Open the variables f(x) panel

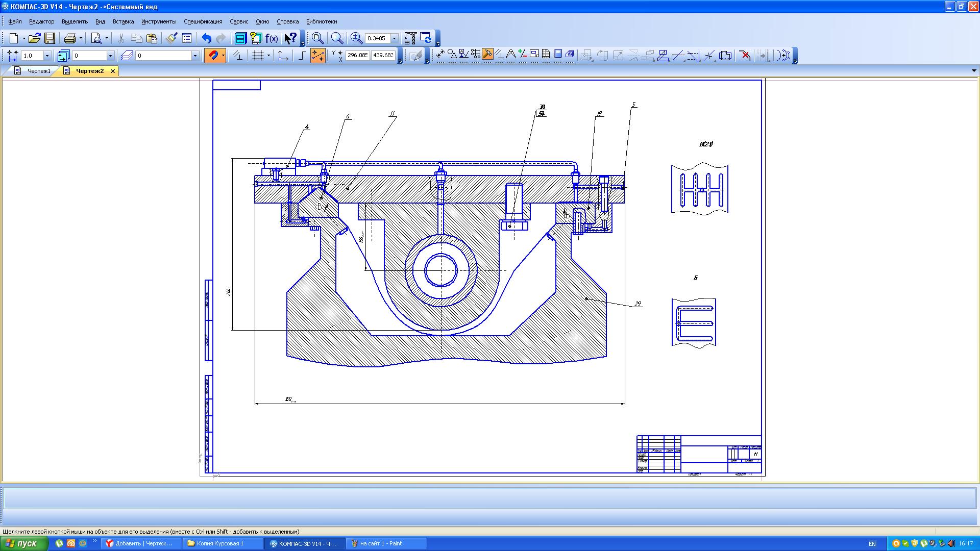point(272,38)
